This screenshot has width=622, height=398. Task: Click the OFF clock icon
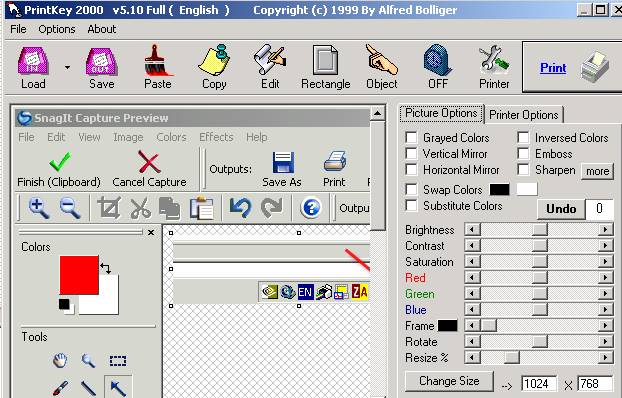[438, 60]
